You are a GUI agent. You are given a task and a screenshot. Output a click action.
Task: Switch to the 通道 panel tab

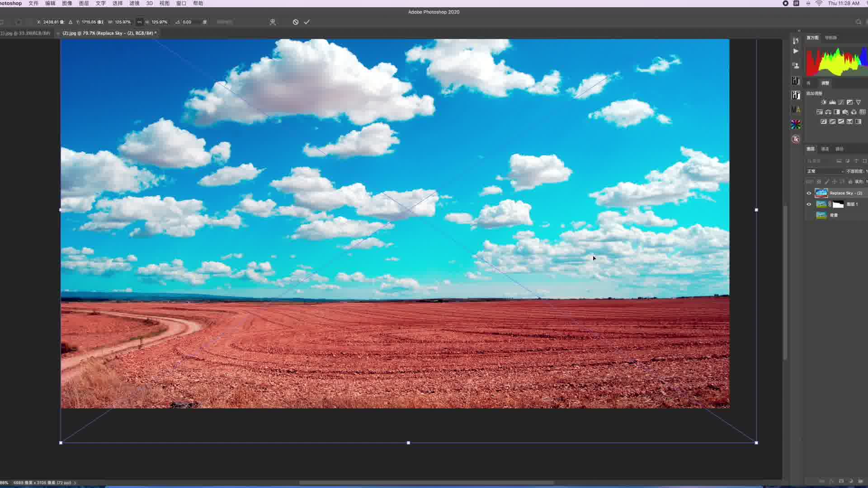click(825, 149)
